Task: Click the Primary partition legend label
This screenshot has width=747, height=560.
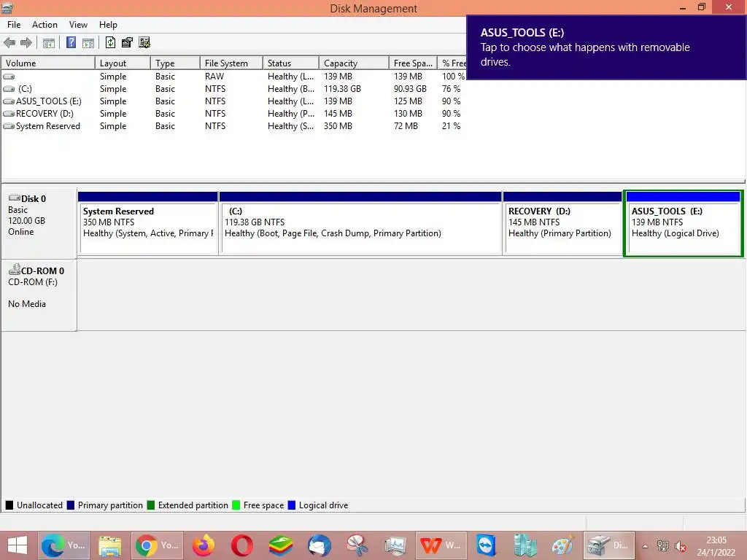Action: (x=110, y=505)
